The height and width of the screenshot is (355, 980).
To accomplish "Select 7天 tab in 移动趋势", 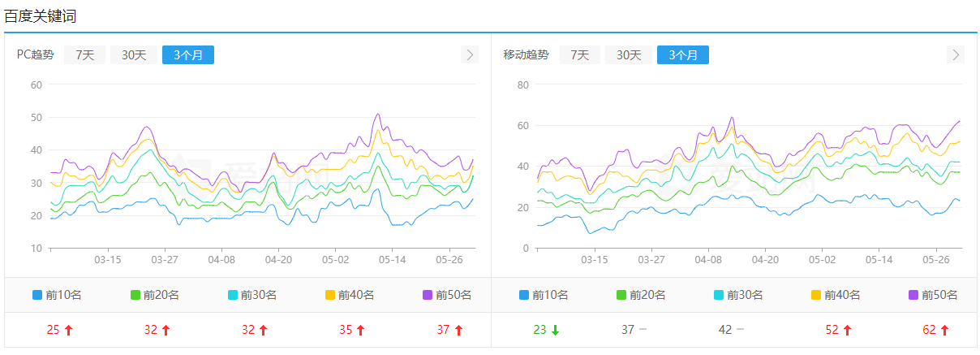I will click(579, 55).
